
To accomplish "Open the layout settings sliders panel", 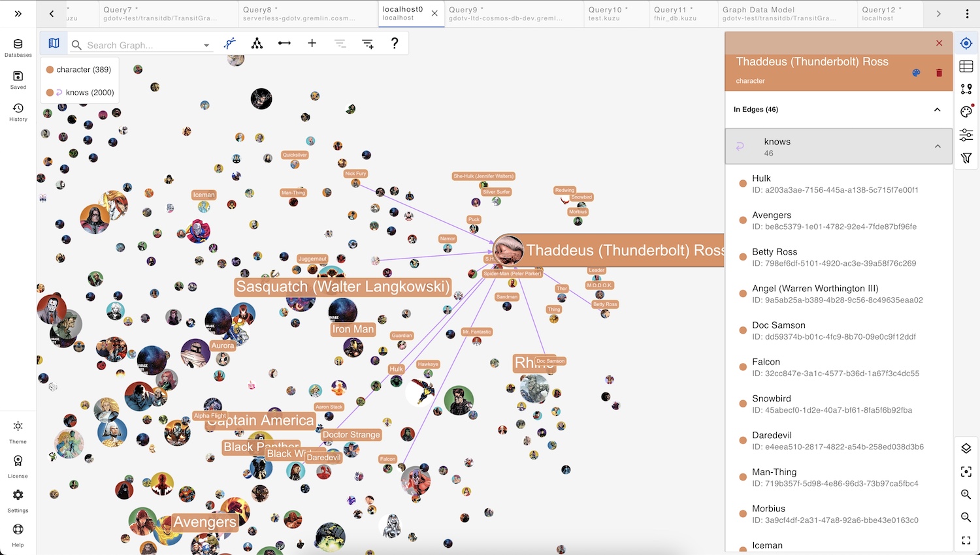I will coord(966,135).
